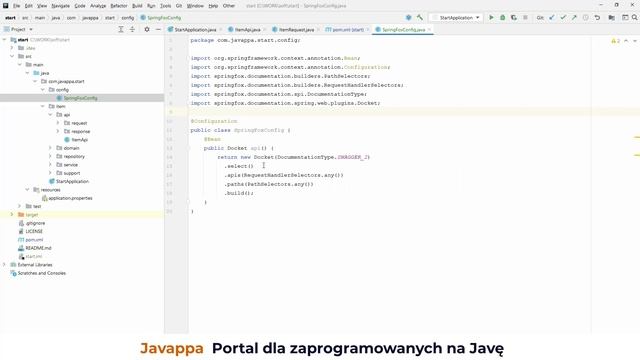Expand the repository package
The width and height of the screenshot is (640, 360).
point(50,156)
